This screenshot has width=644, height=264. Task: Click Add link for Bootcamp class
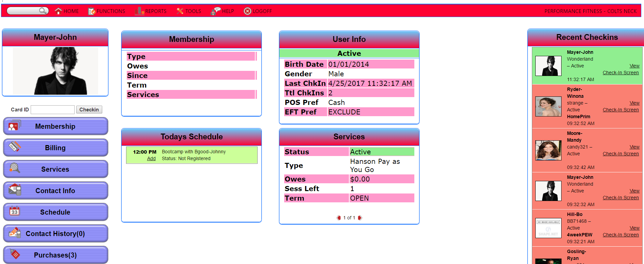click(x=151, y=159)
